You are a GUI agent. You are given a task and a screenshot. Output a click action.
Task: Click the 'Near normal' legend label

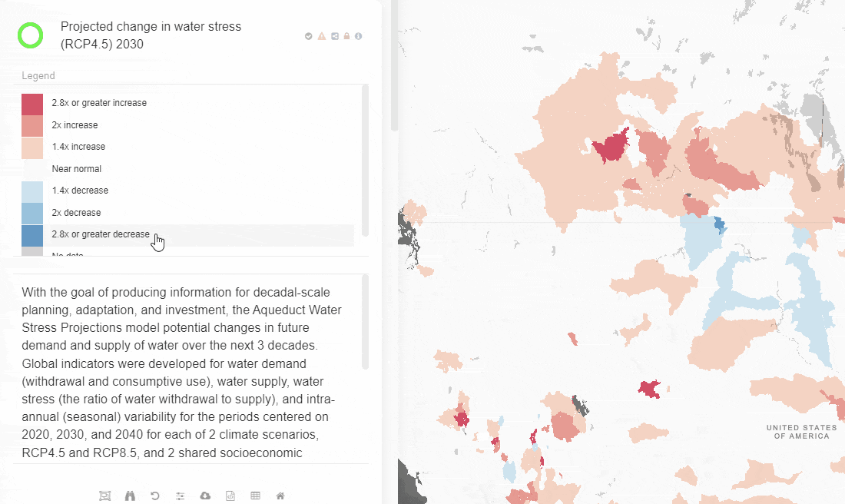(x=77, y=169)
